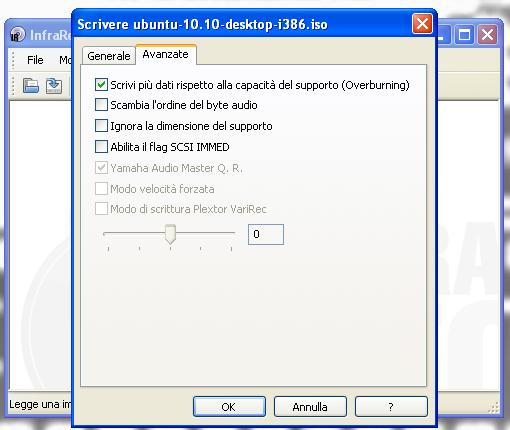The image size is (510, 430).
Task: Check Modo velocità forzata option
Action: [x=101, y=189]
